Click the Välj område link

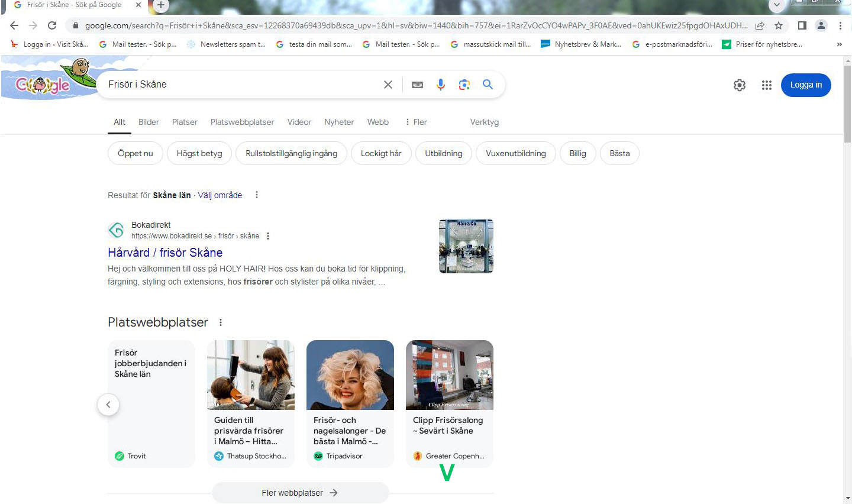(x=220, y=195)
